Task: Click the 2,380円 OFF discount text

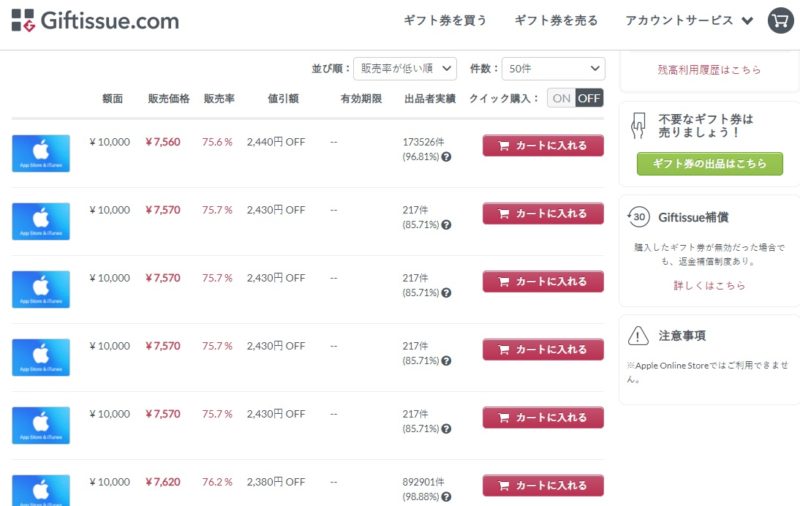Action: [276, 482]
